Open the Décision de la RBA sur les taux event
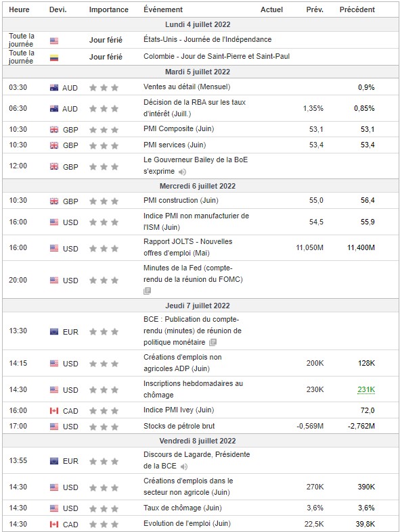 point(194,108)
